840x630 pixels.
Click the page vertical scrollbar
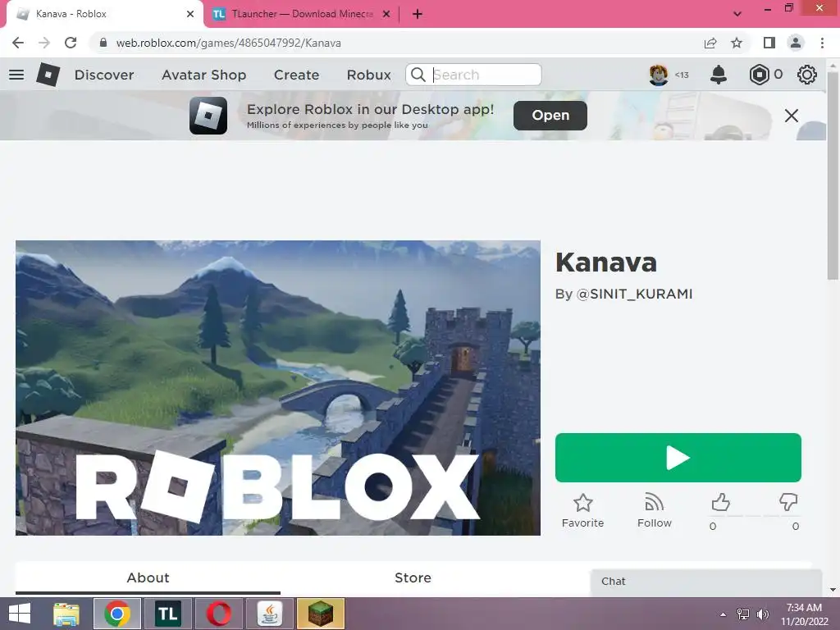click(833, 177)
